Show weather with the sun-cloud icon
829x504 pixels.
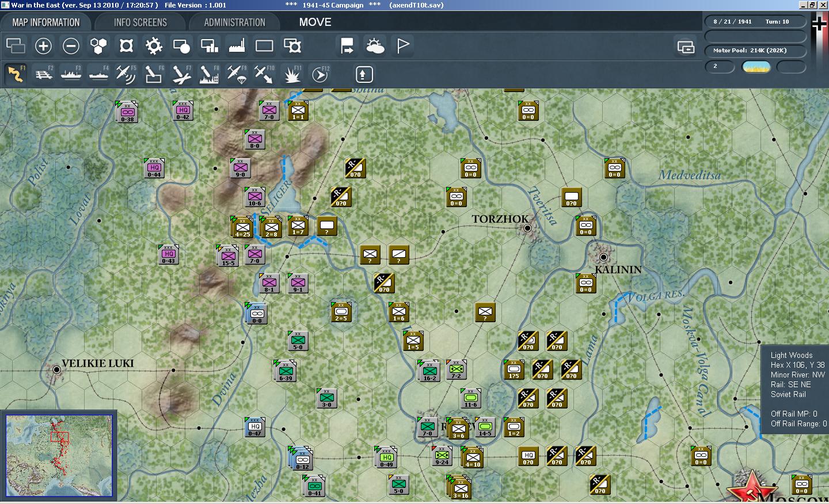coord(375,45)
